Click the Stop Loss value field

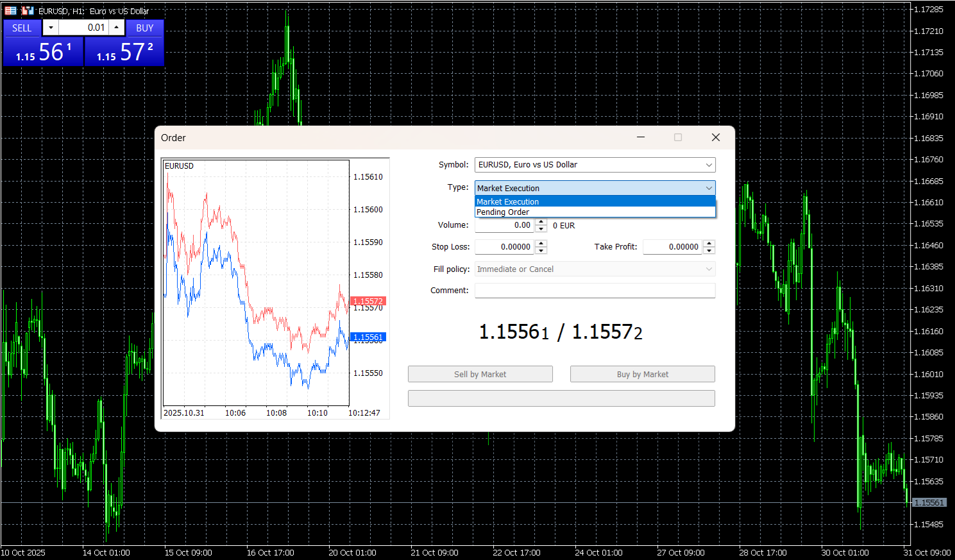(x=504, y=247)
